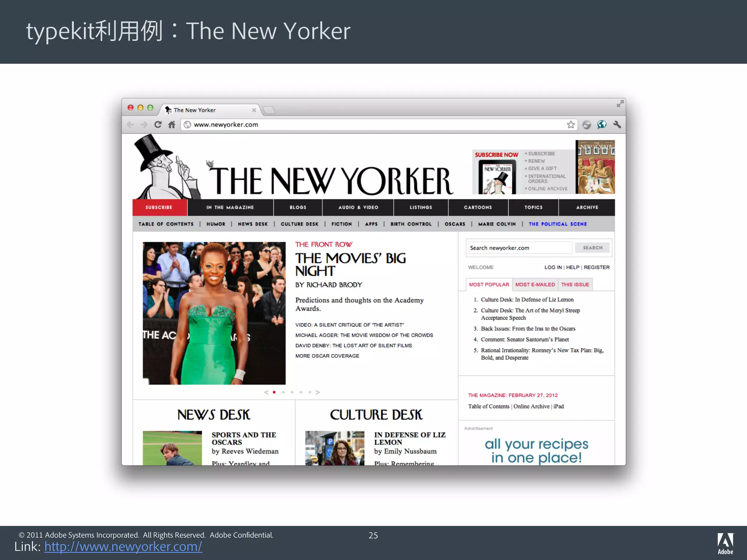Click the browser forward arrow
Viewport: 747px width, 560px height.
point(144,125)
